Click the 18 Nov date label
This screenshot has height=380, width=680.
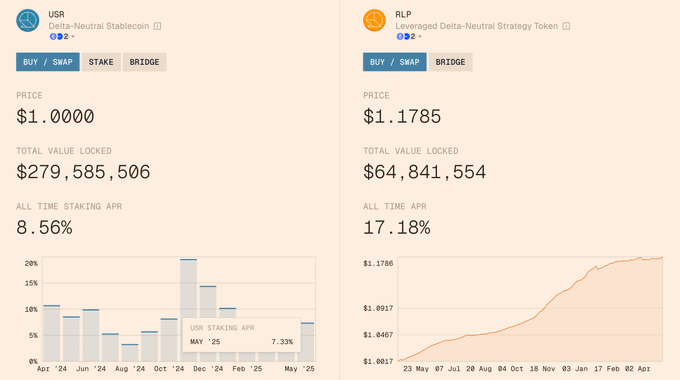[543, 369]
